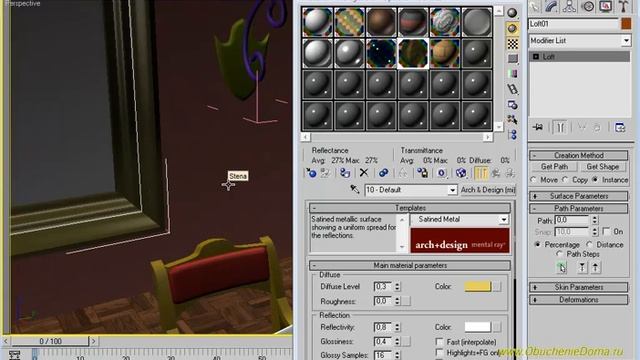The height and width of the screenshot is (360, 640).
Task: Toggle Backlight icon in Material Editor
Action: pos(512,29)
